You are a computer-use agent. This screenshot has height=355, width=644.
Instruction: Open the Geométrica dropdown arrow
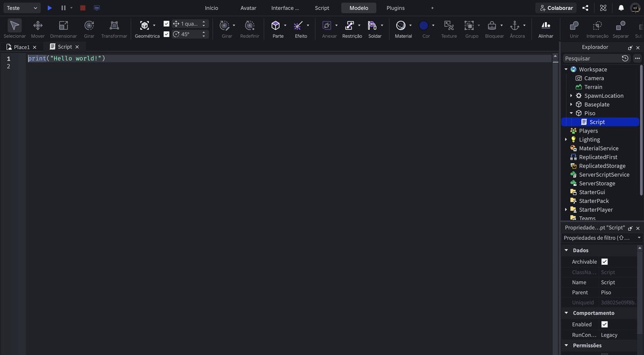tap(154, 25)
